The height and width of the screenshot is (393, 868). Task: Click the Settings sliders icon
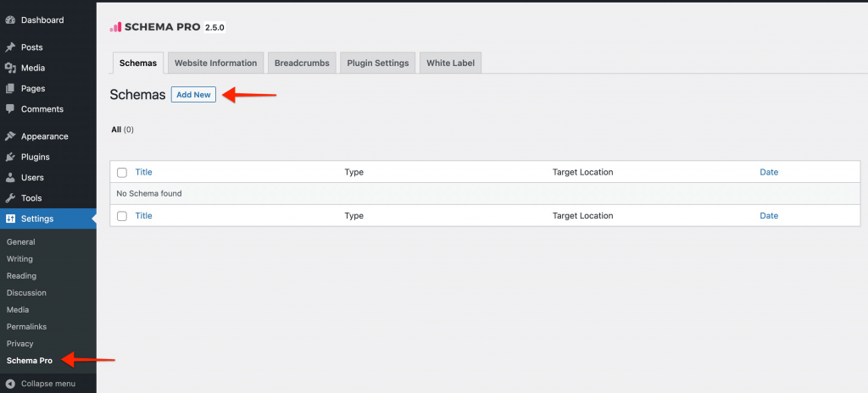point(10,219)
